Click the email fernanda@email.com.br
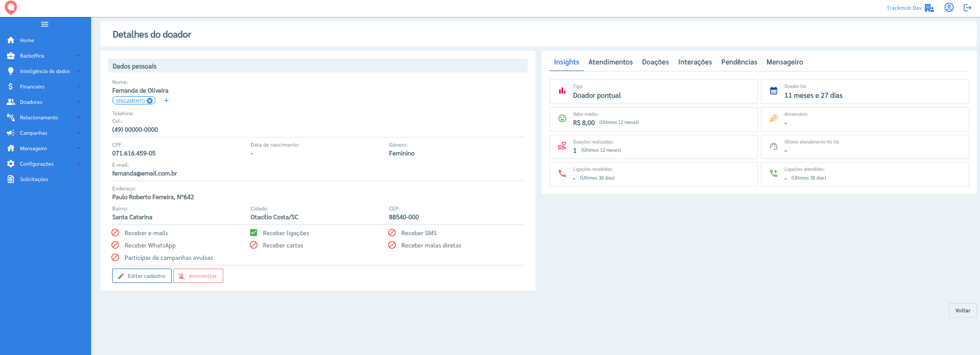Viewport: 980px width, 355px height. click(145, 173)
